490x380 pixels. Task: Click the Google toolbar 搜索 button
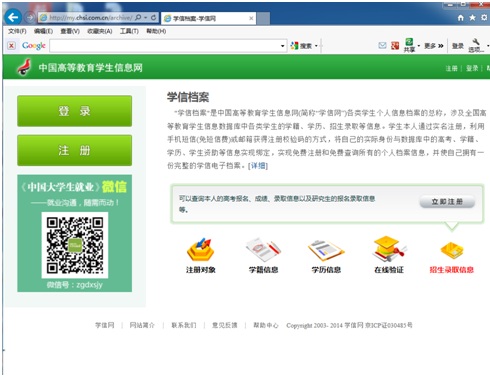302,46
